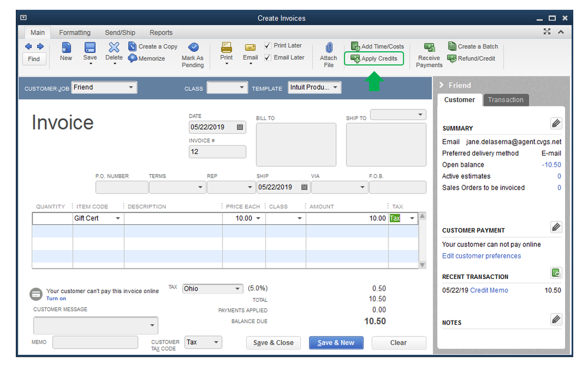
Task: Expand the Template dropdown
Action: pyautogui.click(x=335, y=88)
